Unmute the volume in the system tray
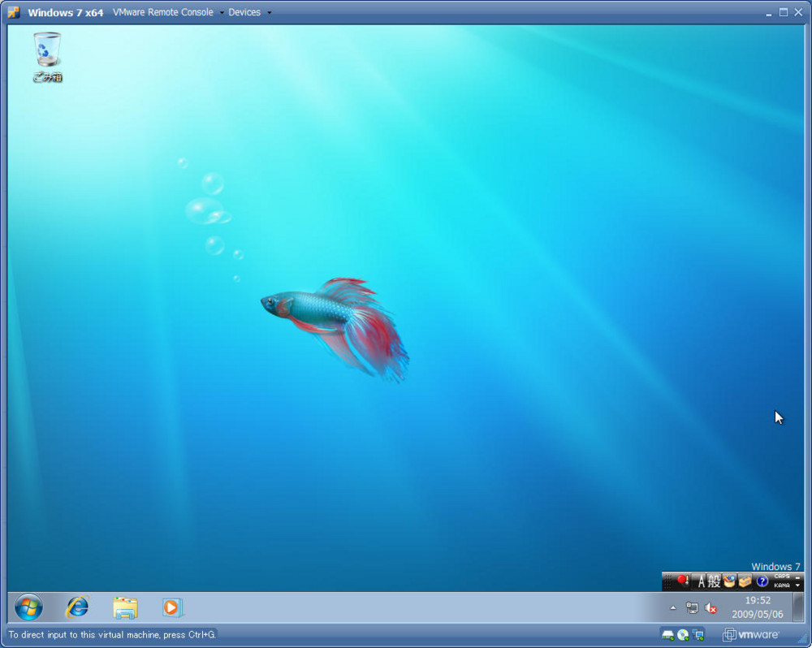This screenshot has height=648, width=812. 710,607
